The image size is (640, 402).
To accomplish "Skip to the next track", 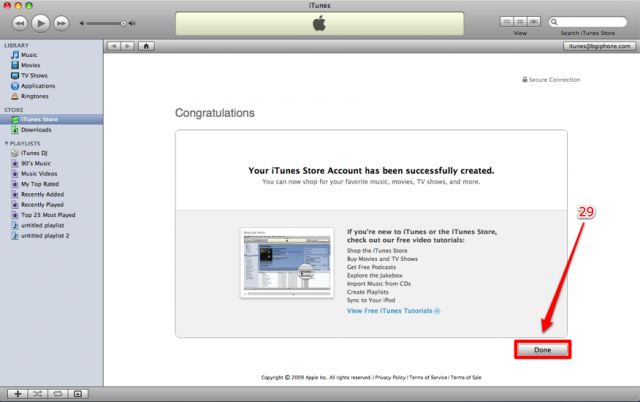I will point(63,21).
